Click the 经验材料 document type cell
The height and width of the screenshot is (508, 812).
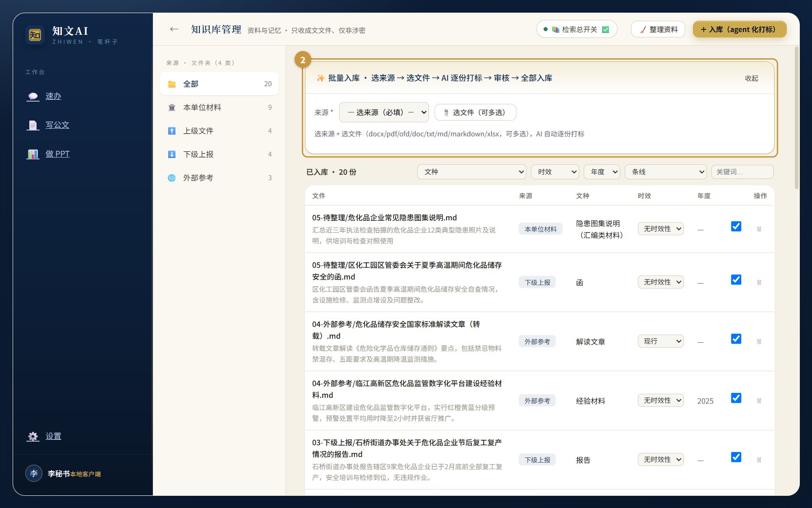[x=591, y=401]
